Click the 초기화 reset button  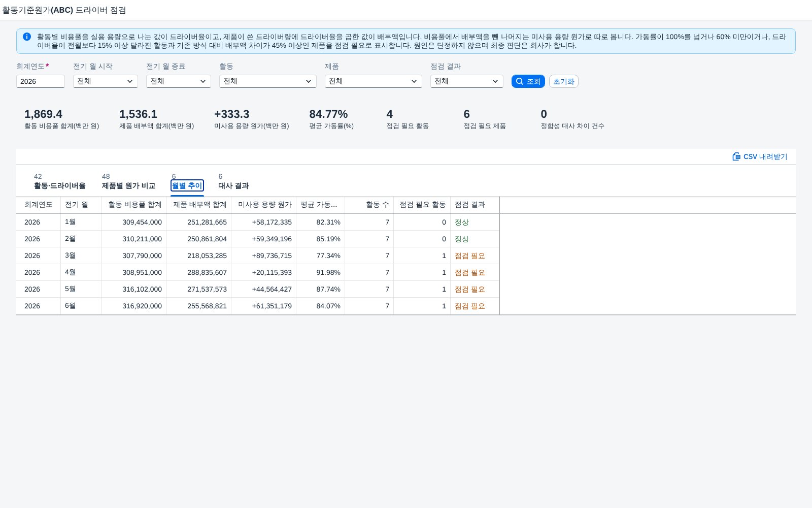(564, 81)
